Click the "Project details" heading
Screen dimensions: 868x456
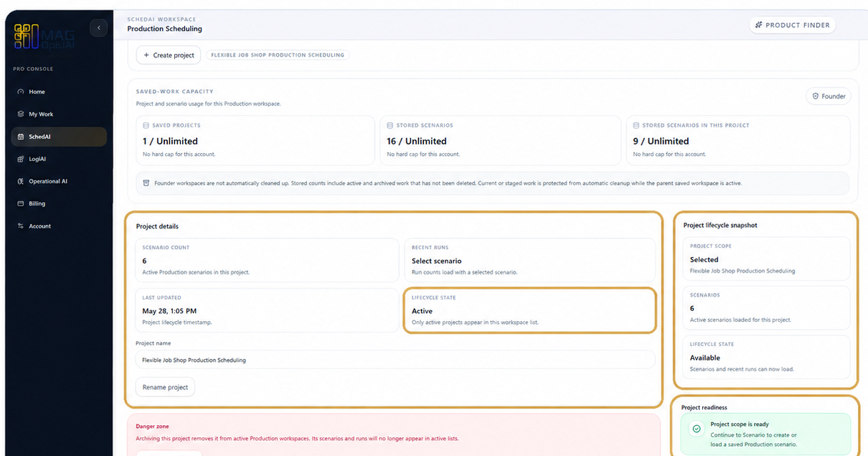tap(156, 227)
